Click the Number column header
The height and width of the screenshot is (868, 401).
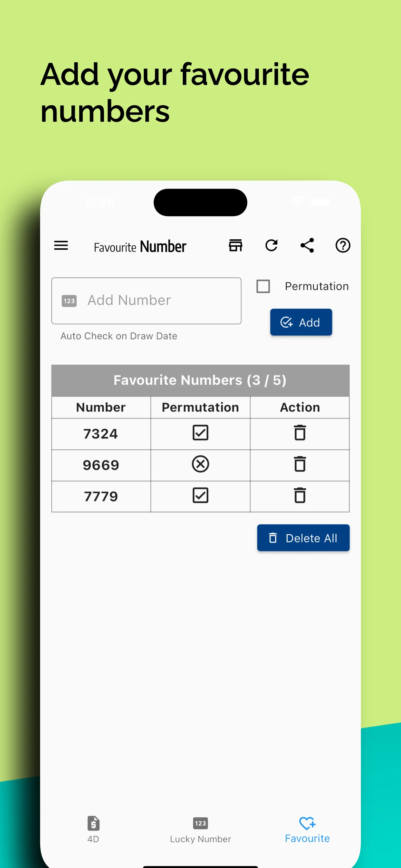click(101, 408)
